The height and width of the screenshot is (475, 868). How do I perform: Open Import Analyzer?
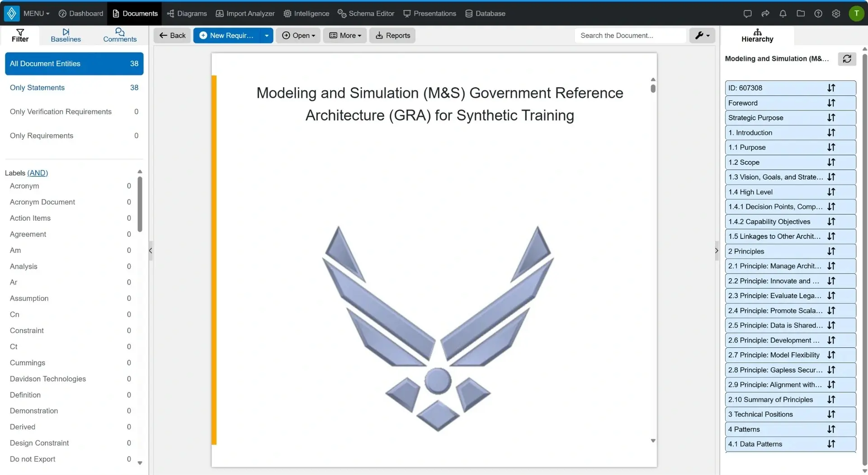point(245,14)
